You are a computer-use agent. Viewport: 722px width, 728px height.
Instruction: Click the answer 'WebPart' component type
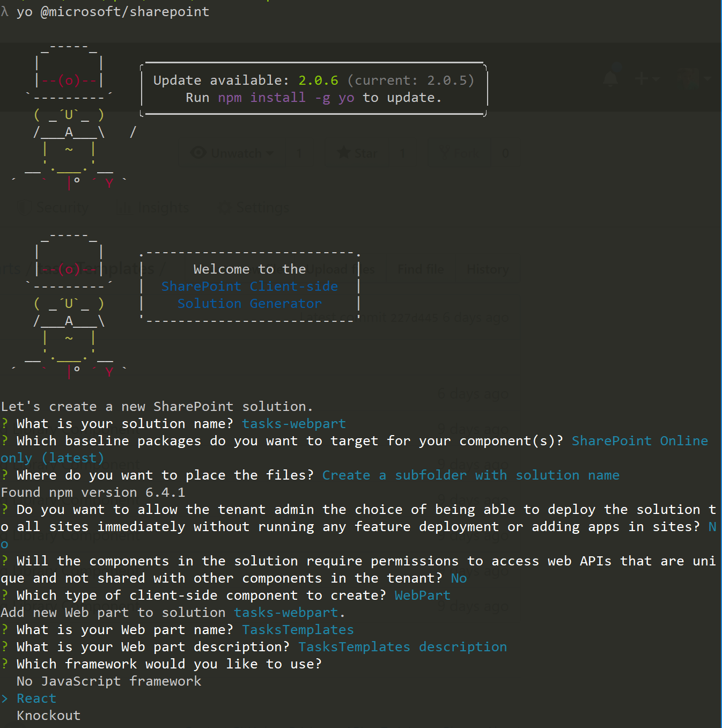(423, 595)
